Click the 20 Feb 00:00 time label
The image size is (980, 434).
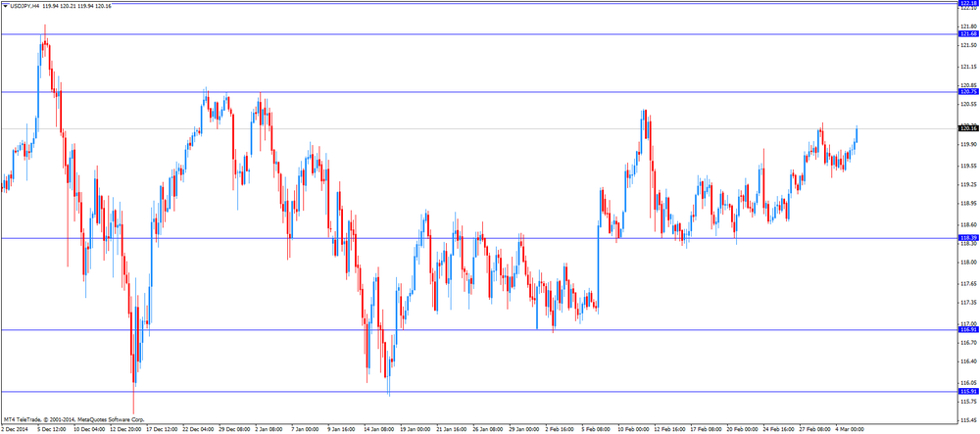click(x=741, y=430)
